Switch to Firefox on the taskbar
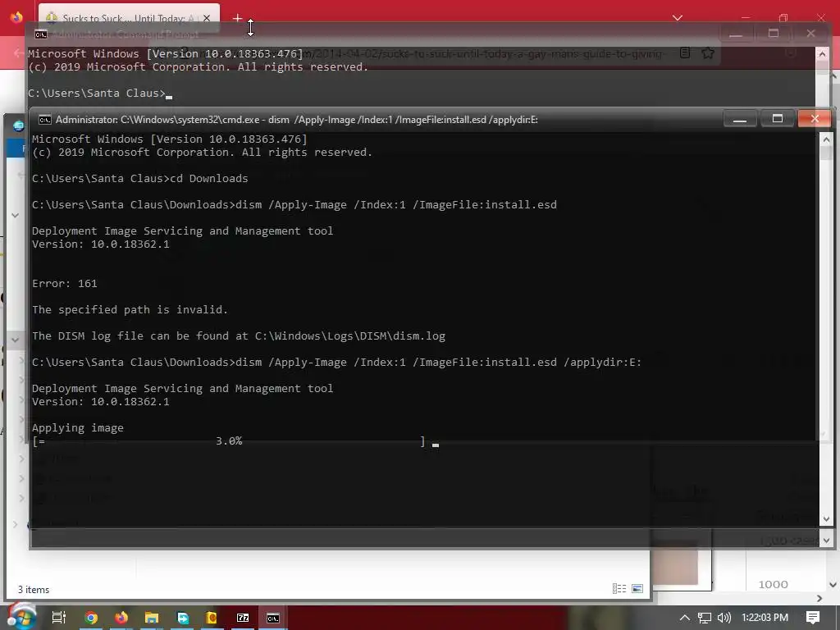840x630 pixels. [x=121, y=618]
